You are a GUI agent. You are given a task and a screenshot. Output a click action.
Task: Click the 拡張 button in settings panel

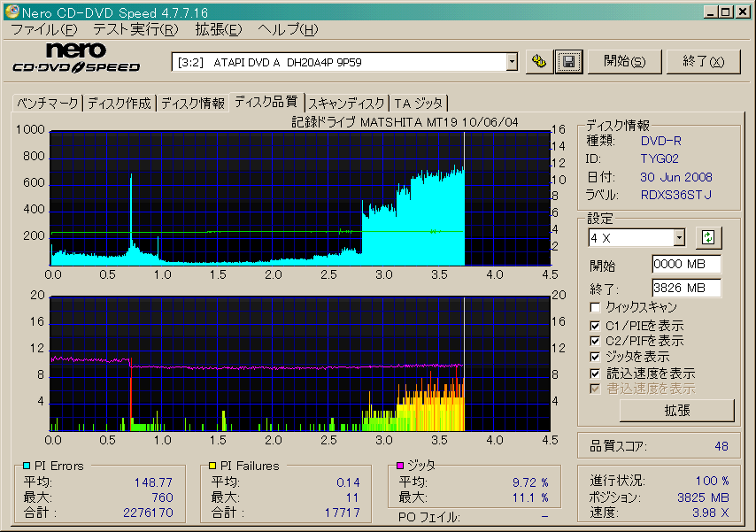click(x=677, y=411)
